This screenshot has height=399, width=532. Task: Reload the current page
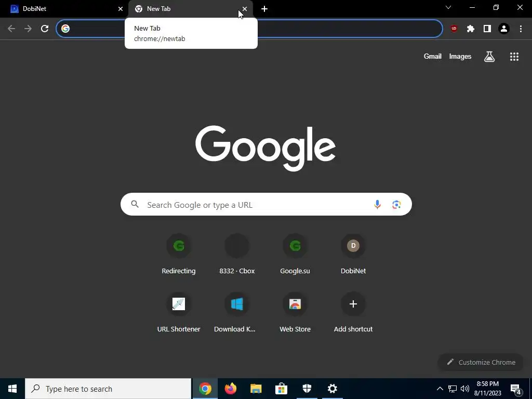tap(45, 29)
